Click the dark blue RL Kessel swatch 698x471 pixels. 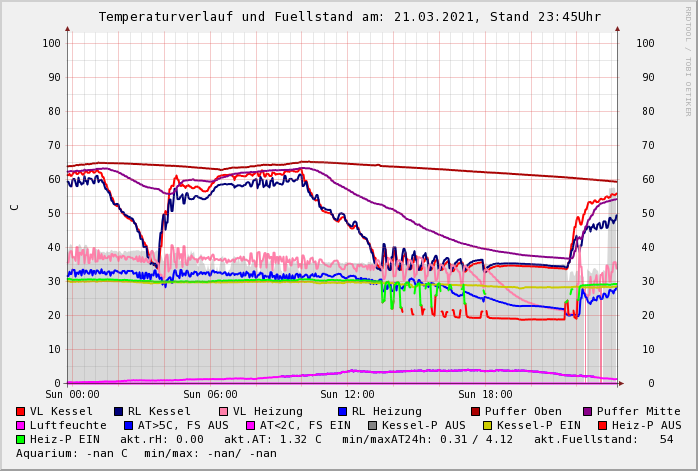tap(118, 411)
